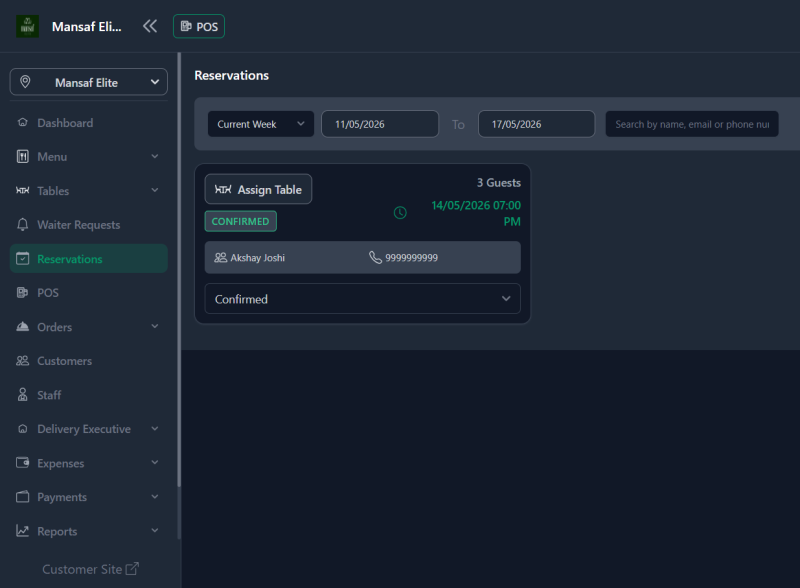Click the Dashboard home icon
The image size is (800, 588).
[x=22, y=122]
